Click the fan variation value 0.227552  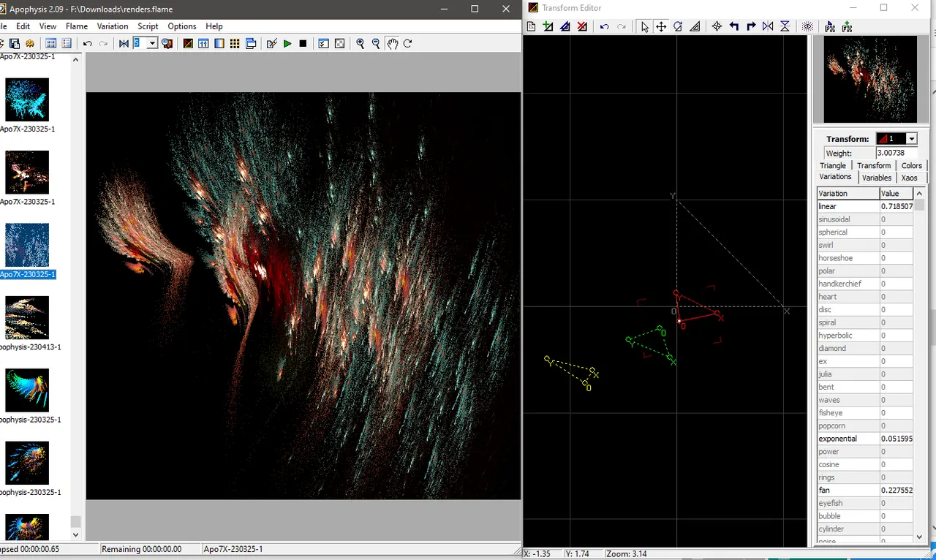point(896,491)
